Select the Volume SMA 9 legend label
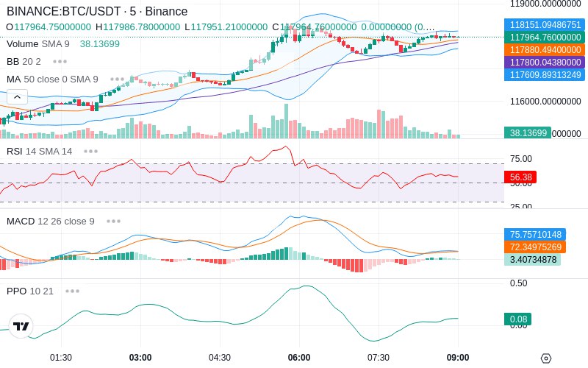Viewport: 588px width, 368px height. pyautogui.click(x=38, y=44)
